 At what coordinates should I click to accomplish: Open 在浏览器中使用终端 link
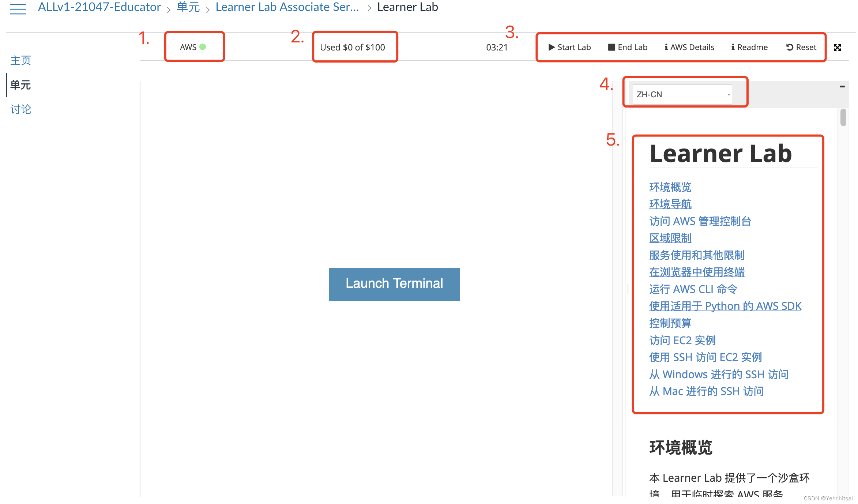pos(697,272)
